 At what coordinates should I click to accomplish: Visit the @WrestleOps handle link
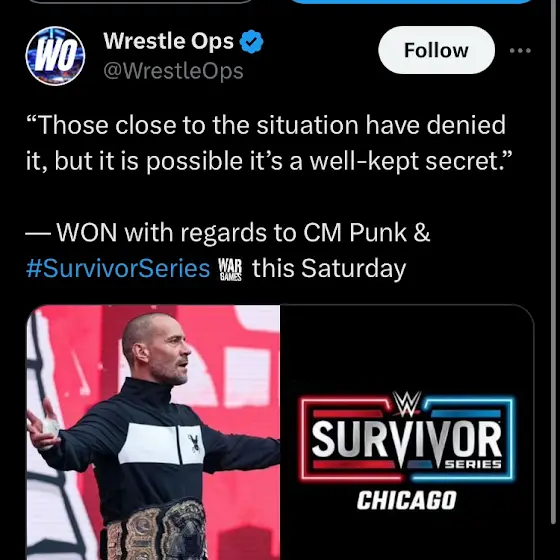[173, 71]
